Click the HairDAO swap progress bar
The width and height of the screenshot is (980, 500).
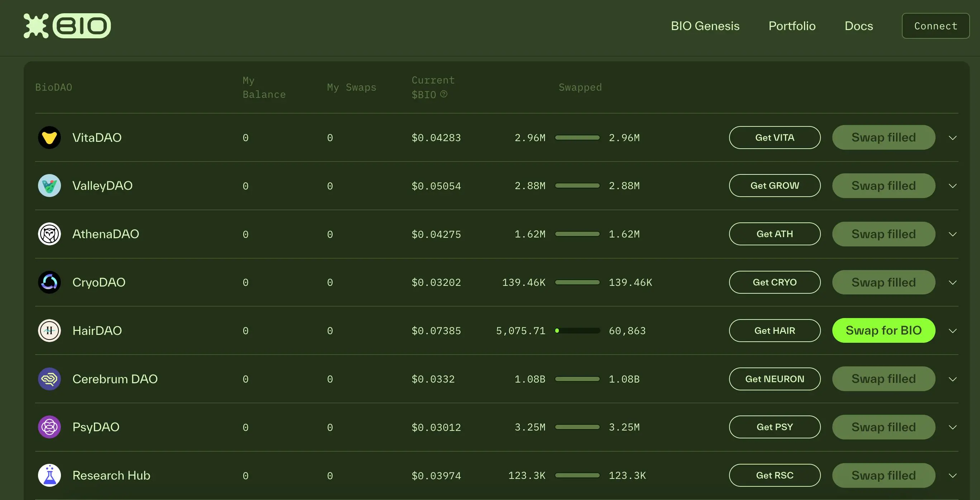coord(577,330)
